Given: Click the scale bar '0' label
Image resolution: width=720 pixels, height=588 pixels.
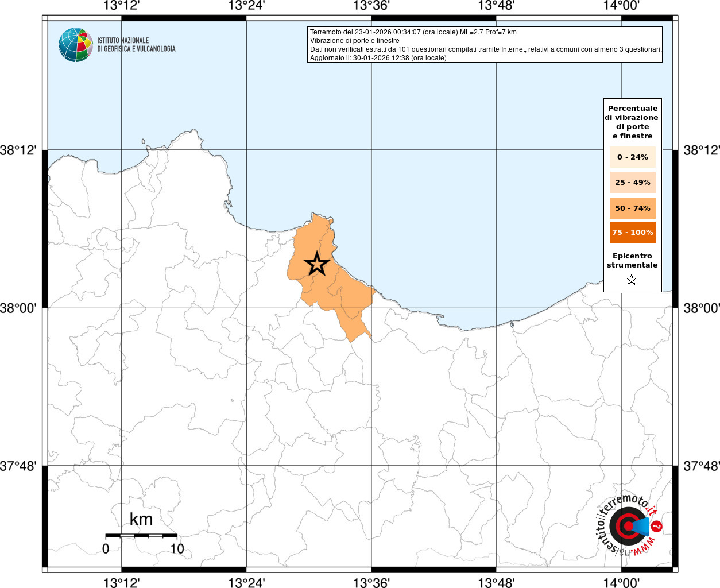Looking at the screenshot, I should tap(106, 548).
